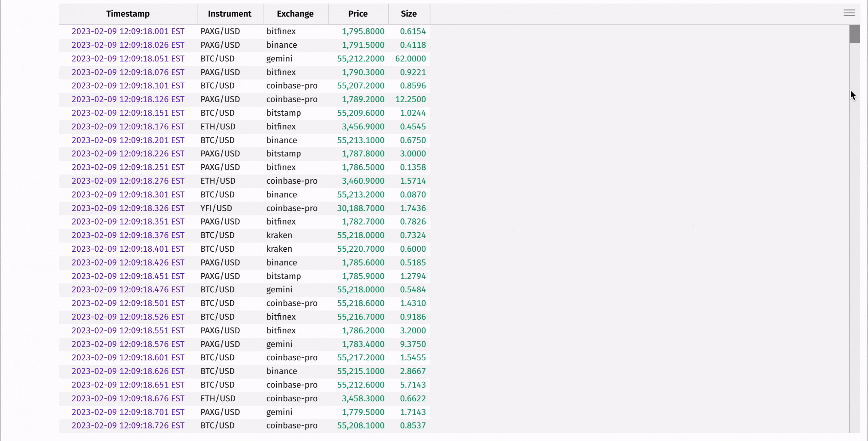868x441 pixels.
Task: Click the scrollbar track below the thumb
Action: pyautogui.click(x=855, y=237)
